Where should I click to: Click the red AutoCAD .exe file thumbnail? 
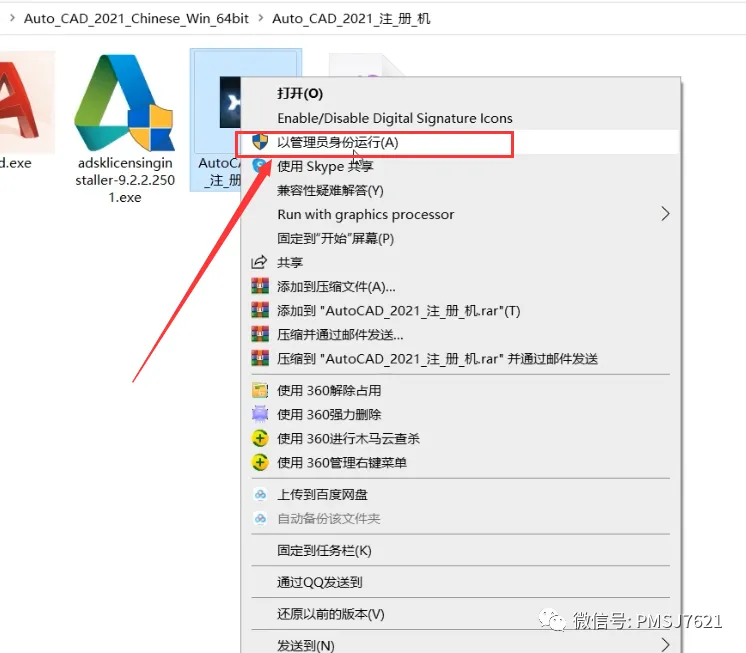pyautogui.click(x=24, y=101)
